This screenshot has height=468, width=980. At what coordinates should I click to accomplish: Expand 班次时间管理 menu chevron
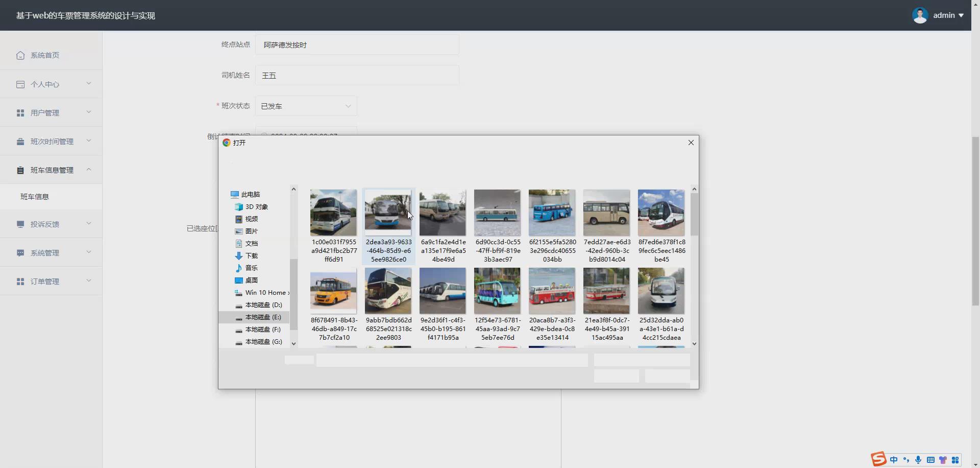[89, 141]
